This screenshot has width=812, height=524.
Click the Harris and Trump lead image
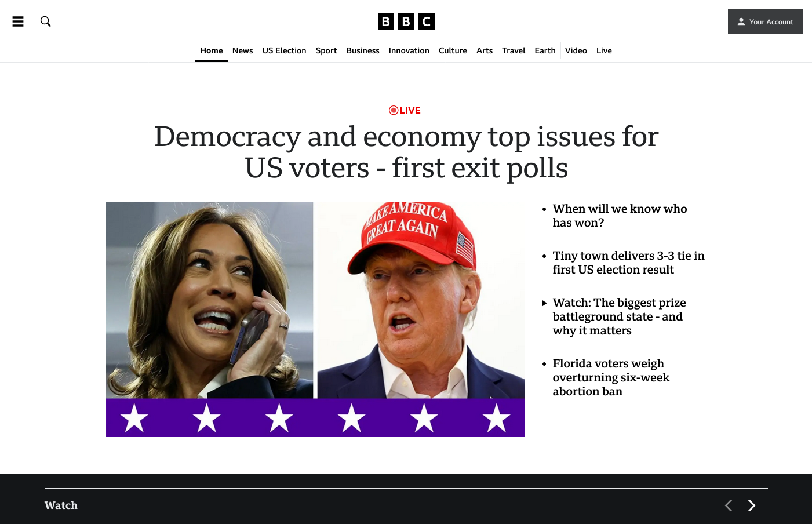click(315, 319)
